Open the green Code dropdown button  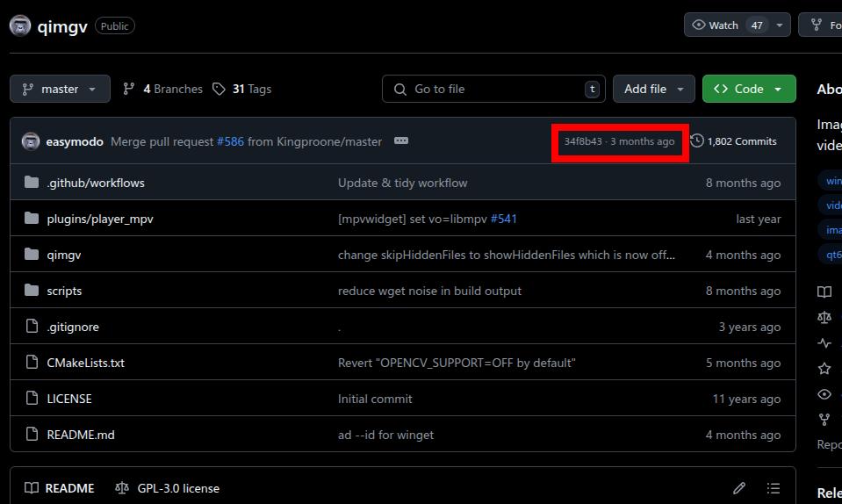point(749,89)
